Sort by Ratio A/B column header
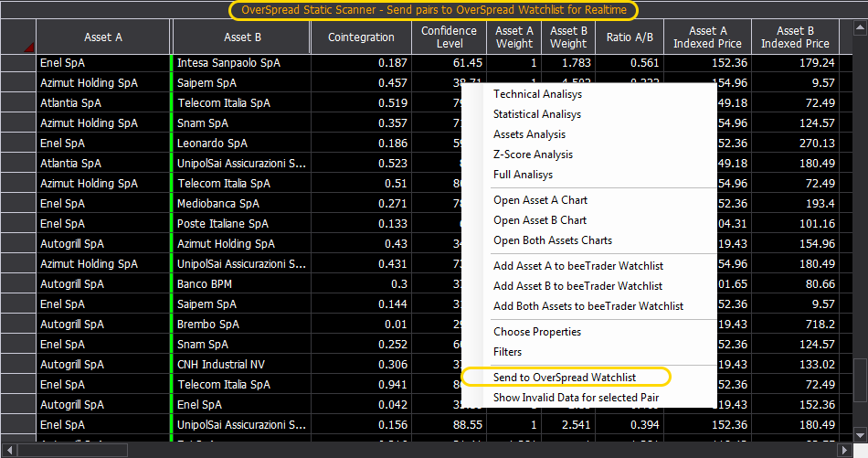868x458 pixels. 630,37
